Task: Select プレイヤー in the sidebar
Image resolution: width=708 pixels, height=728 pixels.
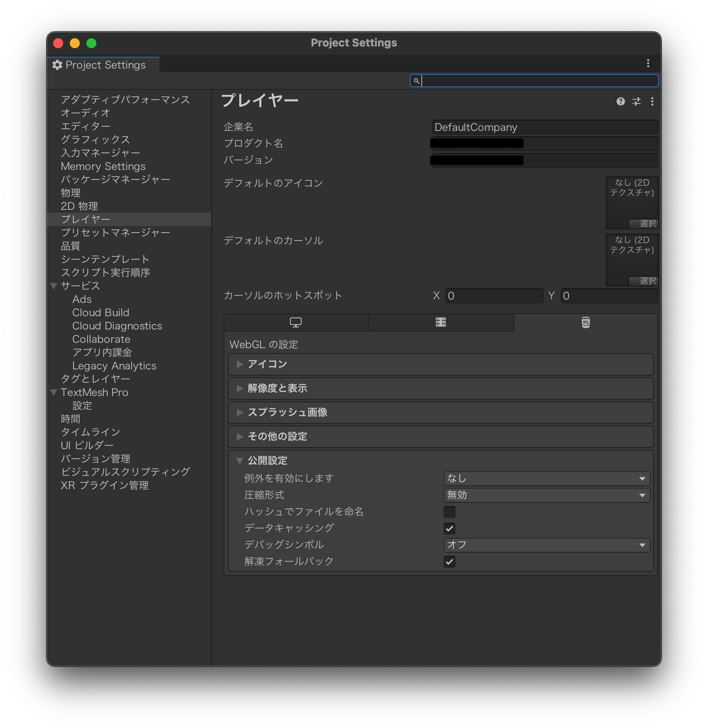Action: click(x=129, y=219)
